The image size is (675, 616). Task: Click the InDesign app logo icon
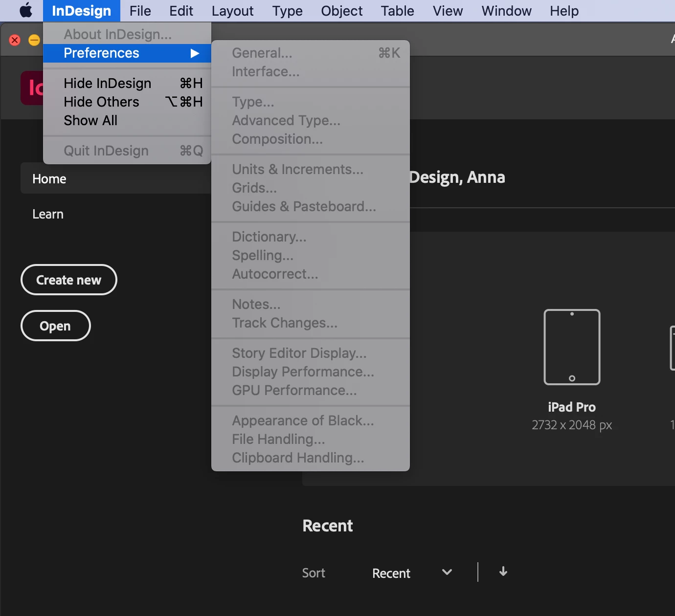[x=32, y=88]
